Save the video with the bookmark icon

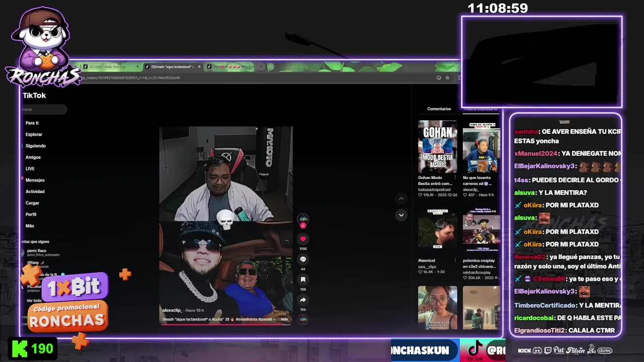303,280
